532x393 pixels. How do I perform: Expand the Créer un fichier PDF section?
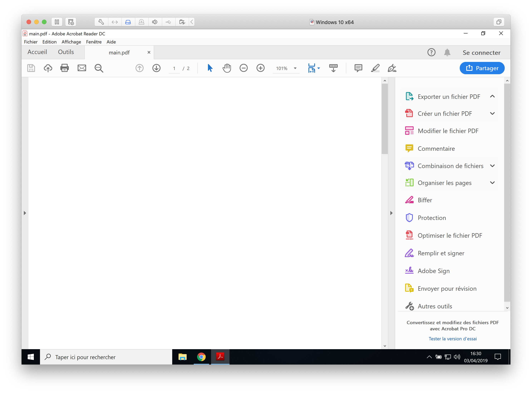[492, 113]
